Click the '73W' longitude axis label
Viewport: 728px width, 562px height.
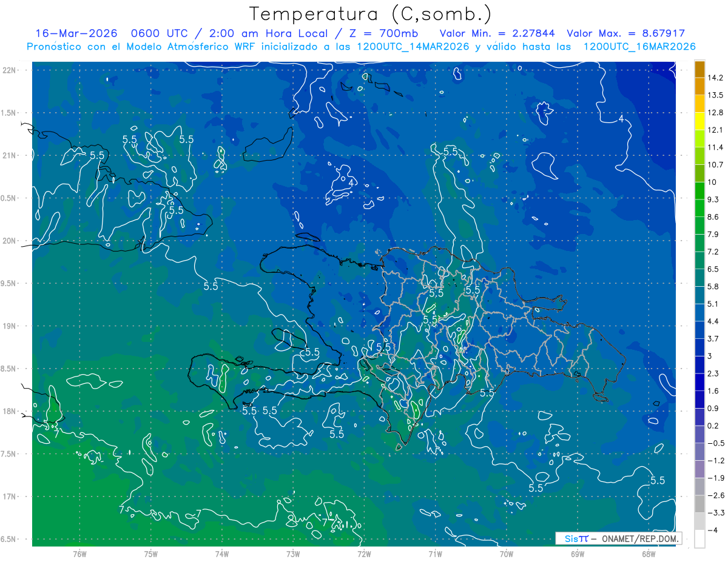[x=293, y=554]
